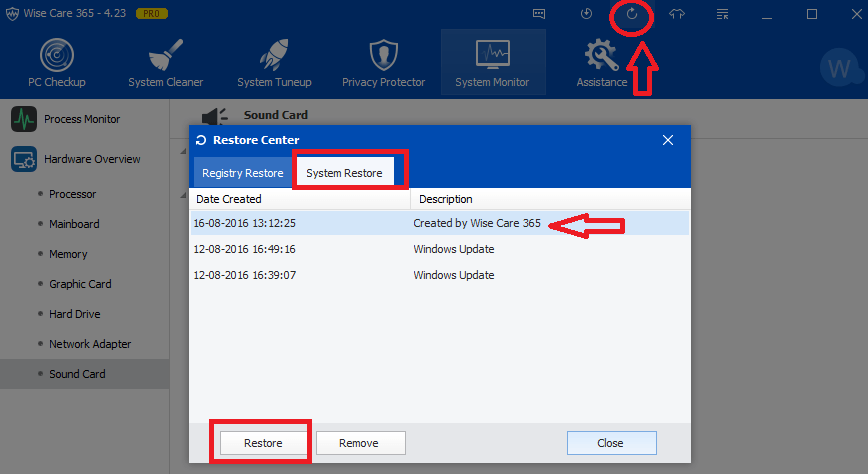Click the Sound Card heading text

(276, 115)
